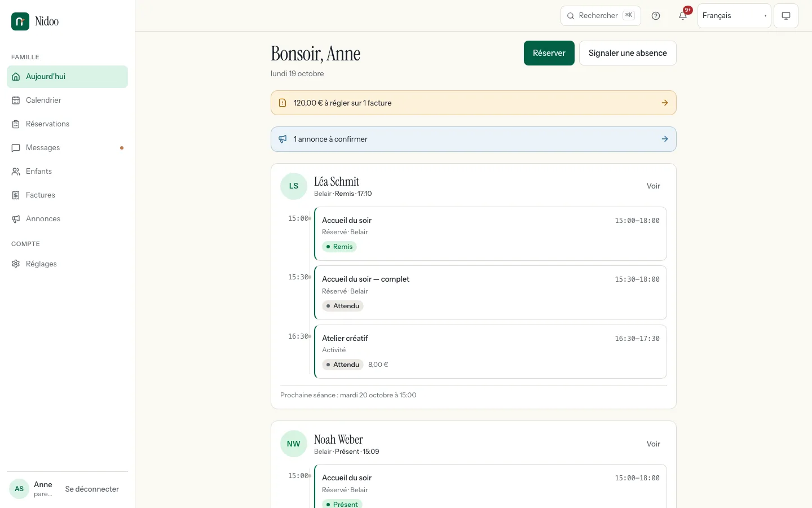Open the help question-mark icon
The width and height of the screenshot is (812, 508).
pyautogui.click(x=656, y=16)
